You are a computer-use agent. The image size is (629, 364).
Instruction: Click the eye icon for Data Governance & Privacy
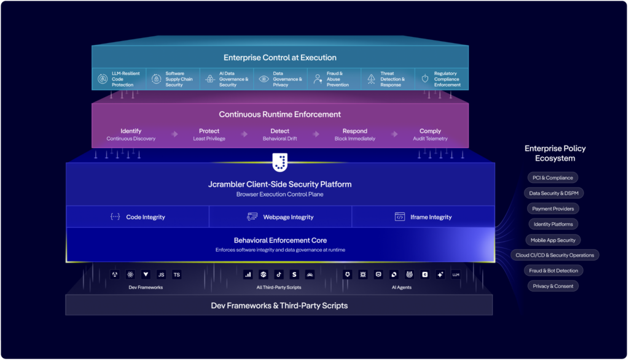[x=264, y=79]
